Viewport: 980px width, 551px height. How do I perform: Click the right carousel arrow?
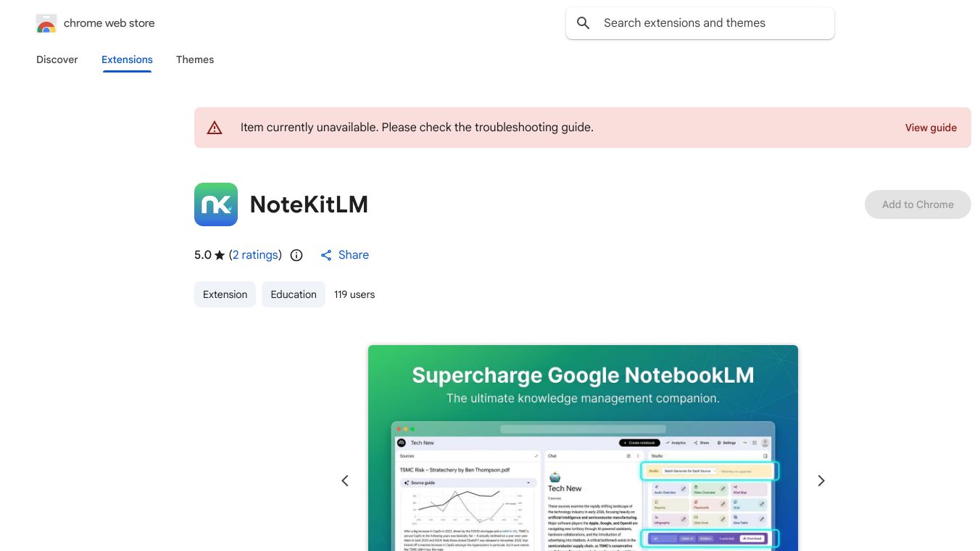tap(821, 480)
